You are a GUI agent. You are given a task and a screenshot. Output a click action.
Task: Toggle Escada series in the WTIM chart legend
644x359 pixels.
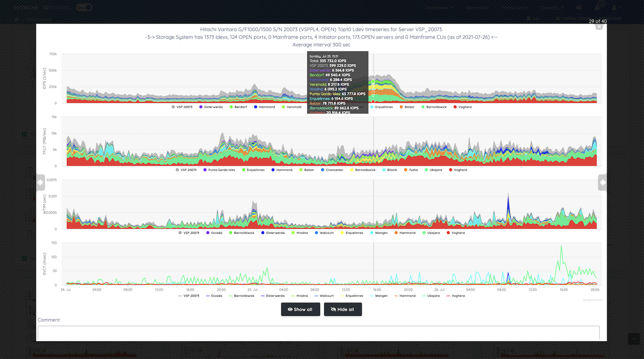(214, 233)
